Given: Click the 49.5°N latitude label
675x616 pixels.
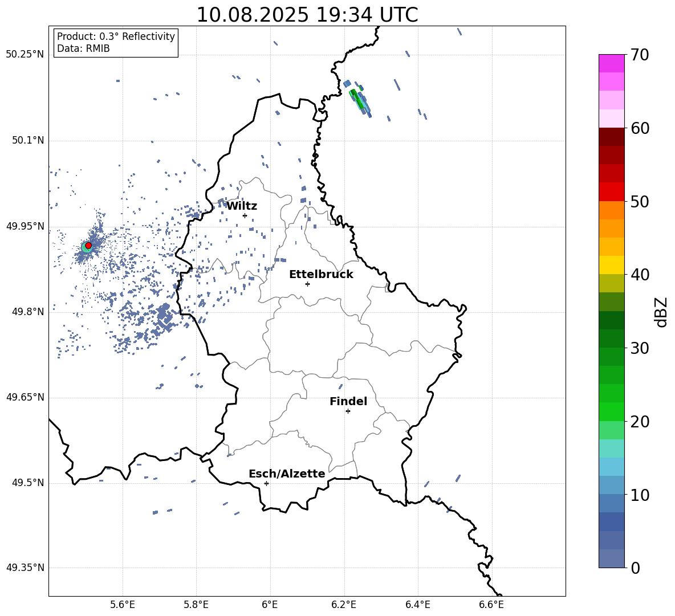Looking at the screenshot, I should [28, 483].
